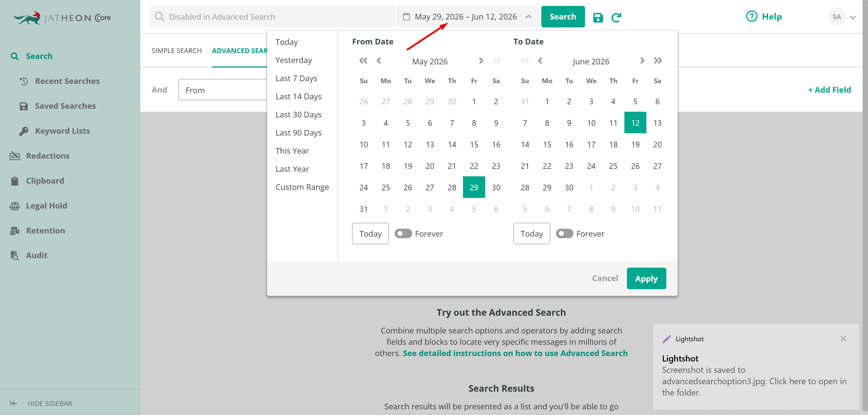This screenshot has width=868, height=415.
Task: Go to previous month in From Date calendar
Action: 379,61
